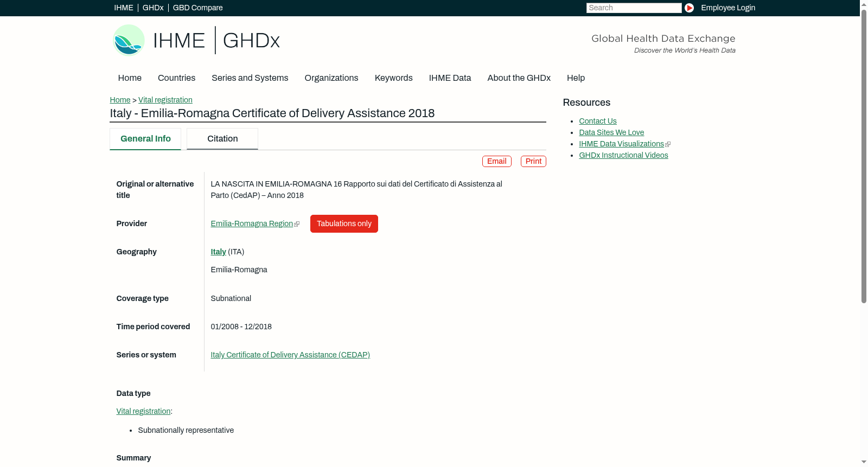
Task: Click the 'Subnational' coverage type value
Action: coord(231,299)
